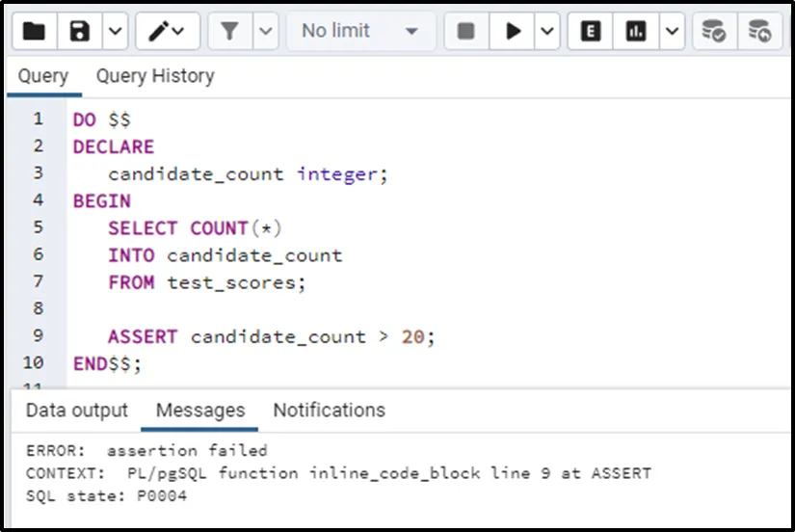Click the Commit database icon
The width and height of the screenshot is (795, 532).
click(714, 32)
